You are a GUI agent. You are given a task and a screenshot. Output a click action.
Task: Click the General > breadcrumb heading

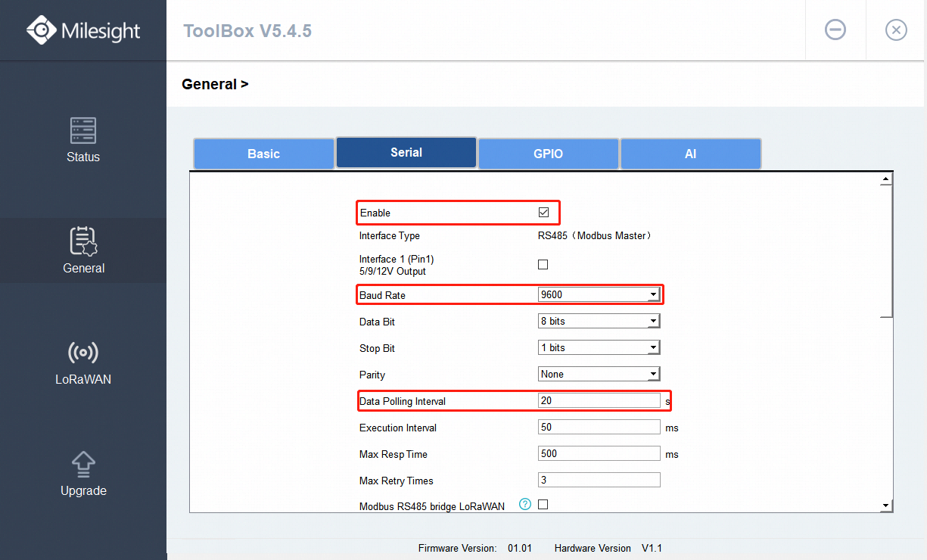[x=215, y=84]
